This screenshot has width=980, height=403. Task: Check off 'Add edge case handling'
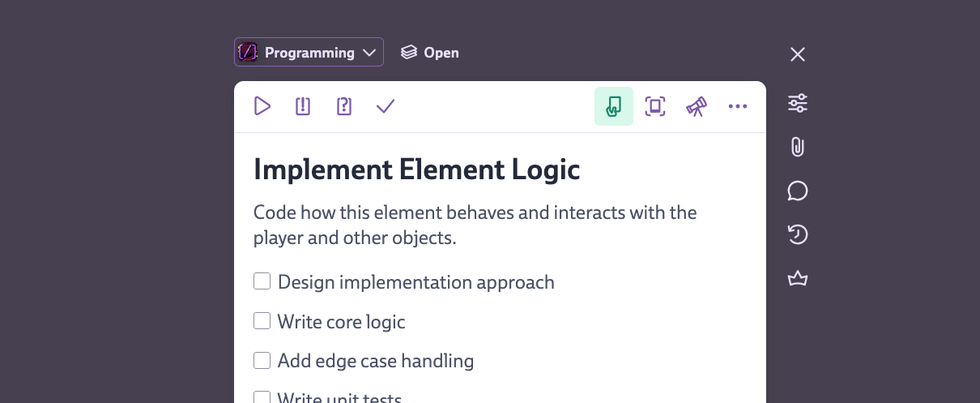pyautogui.click(x=262, y=360)
